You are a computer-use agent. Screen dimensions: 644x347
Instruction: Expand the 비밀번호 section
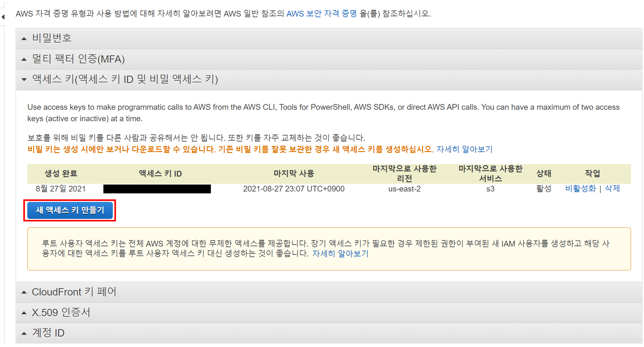pyautogui.click(x=52, y=38)
